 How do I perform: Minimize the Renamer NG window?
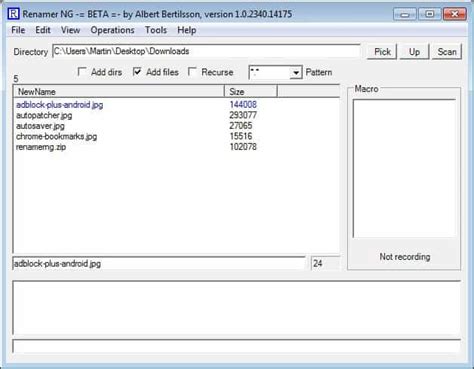(x=405, y=14)
